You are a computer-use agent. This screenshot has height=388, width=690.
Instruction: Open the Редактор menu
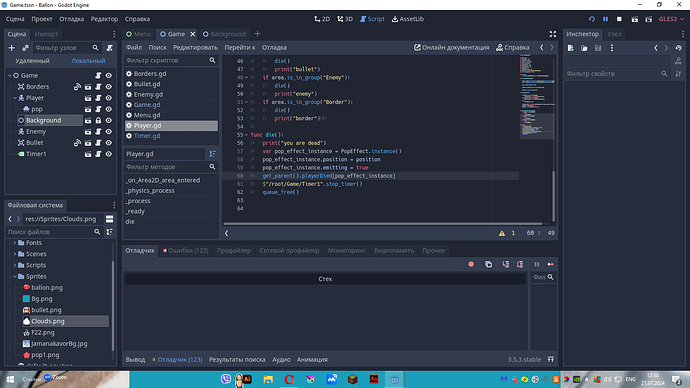(x=104, y=19)
